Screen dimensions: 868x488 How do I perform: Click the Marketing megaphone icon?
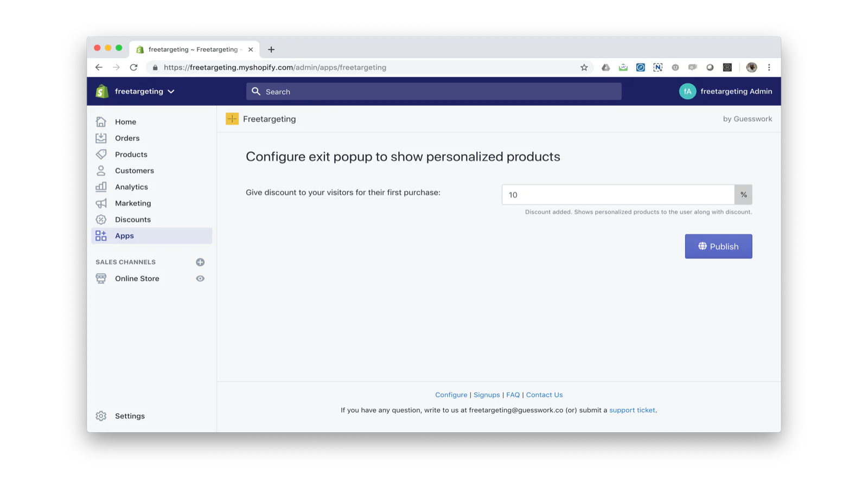(101, 203)
